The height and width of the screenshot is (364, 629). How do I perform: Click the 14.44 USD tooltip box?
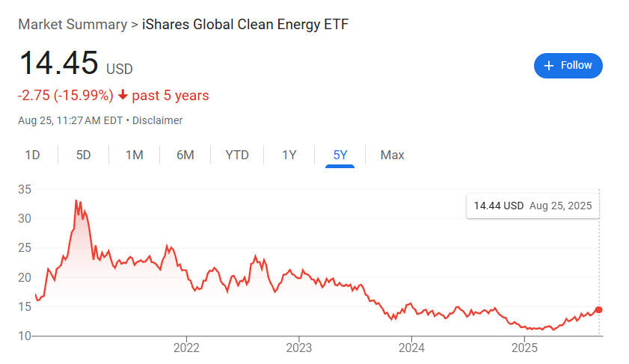pyautogui.click(x=533, y=205)
